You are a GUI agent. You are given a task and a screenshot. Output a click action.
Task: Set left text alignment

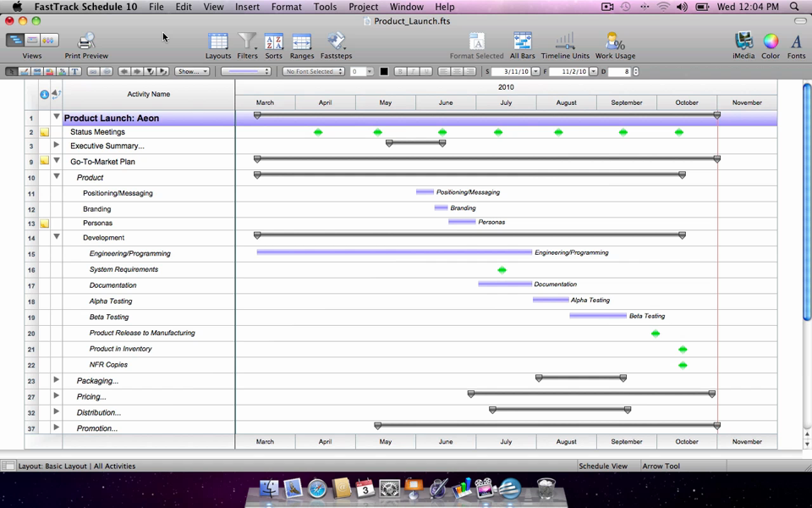click(x=444, y=71)
